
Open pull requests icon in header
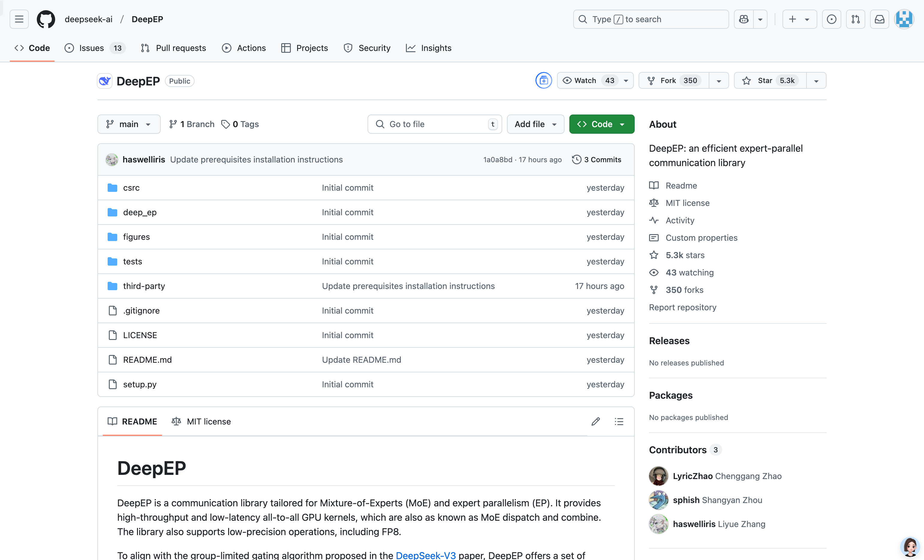[855, 19]
